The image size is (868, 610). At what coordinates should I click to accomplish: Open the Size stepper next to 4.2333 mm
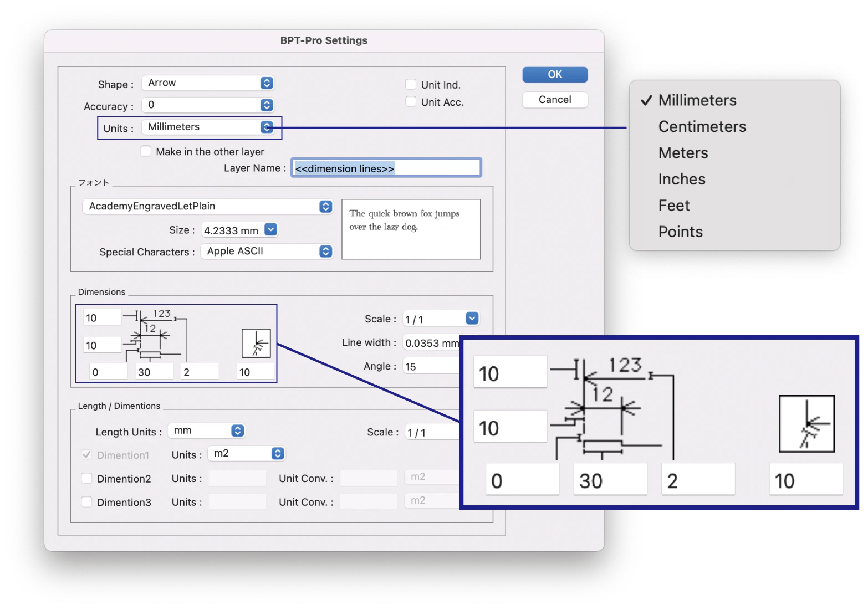pos(270,229)
